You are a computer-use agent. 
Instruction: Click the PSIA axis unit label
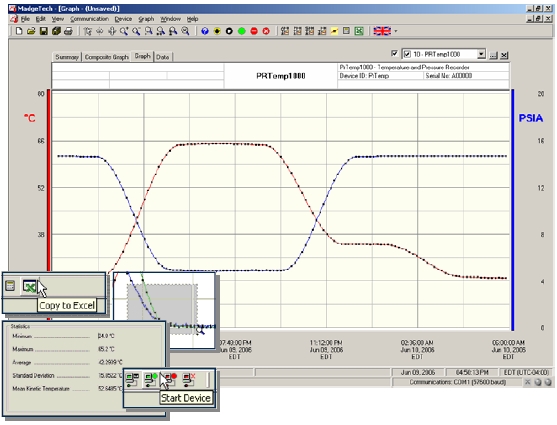coord(531,118)
